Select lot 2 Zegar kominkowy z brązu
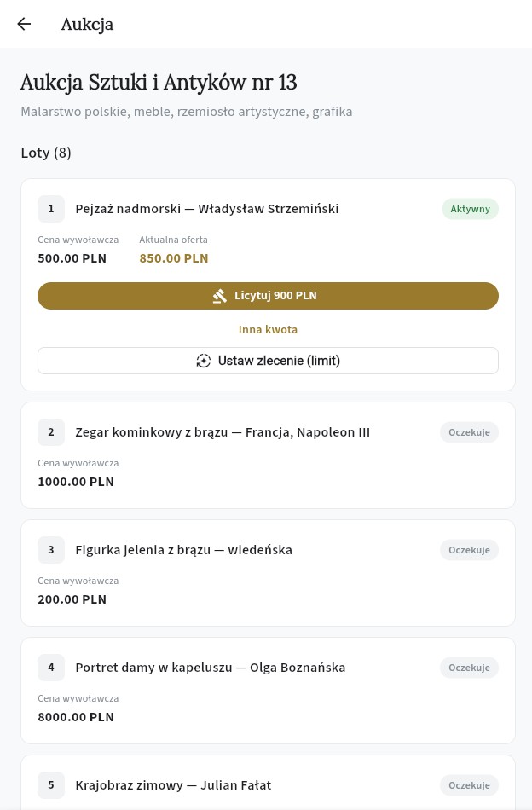Viewport: 532px width, 810px height. click(223, 432)
